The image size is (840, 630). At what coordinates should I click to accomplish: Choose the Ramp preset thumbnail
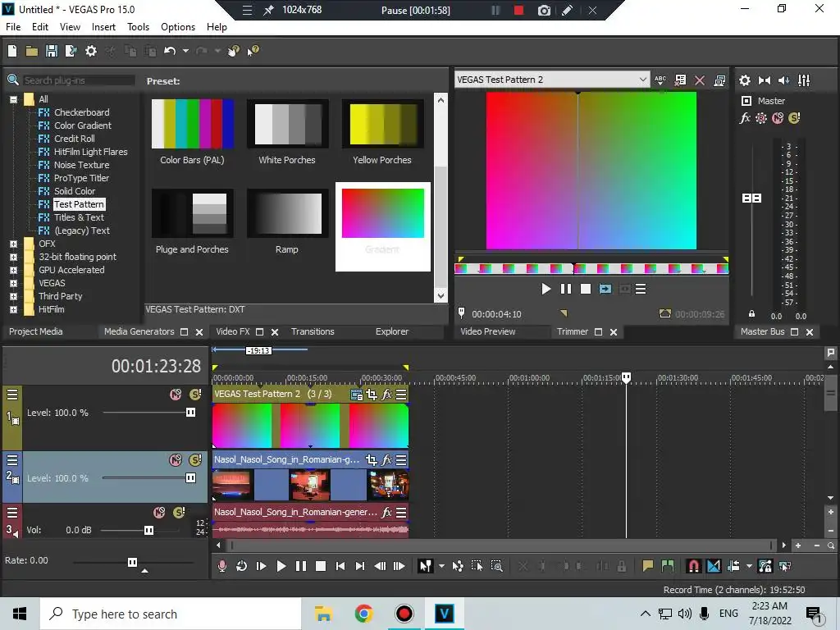click(x=288, y=213)
